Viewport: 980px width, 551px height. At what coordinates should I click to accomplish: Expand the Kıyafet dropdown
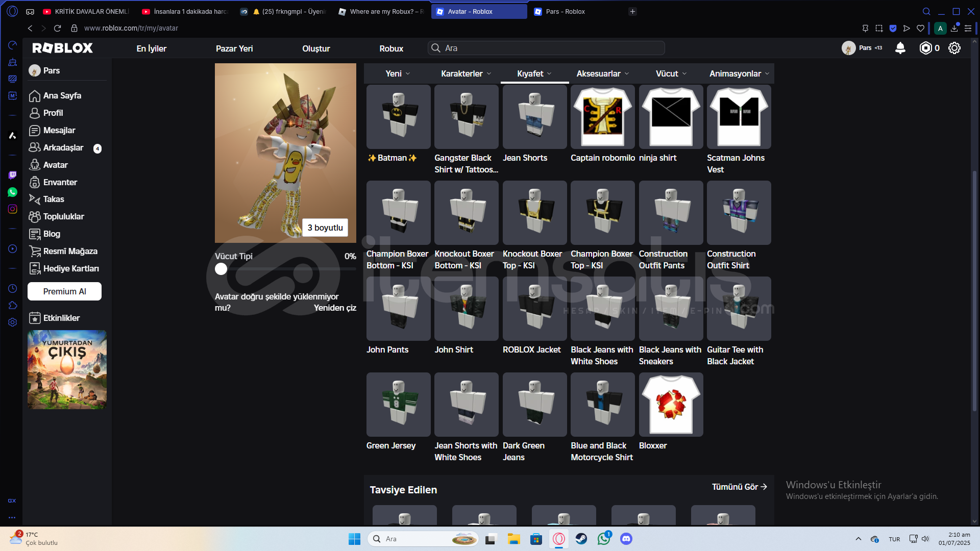[534, 73]
